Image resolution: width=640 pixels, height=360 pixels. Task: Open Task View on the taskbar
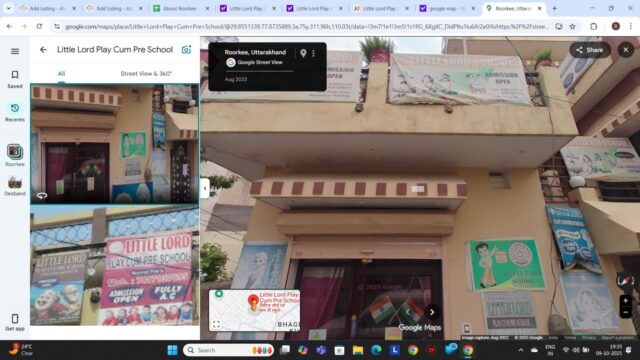285,350
